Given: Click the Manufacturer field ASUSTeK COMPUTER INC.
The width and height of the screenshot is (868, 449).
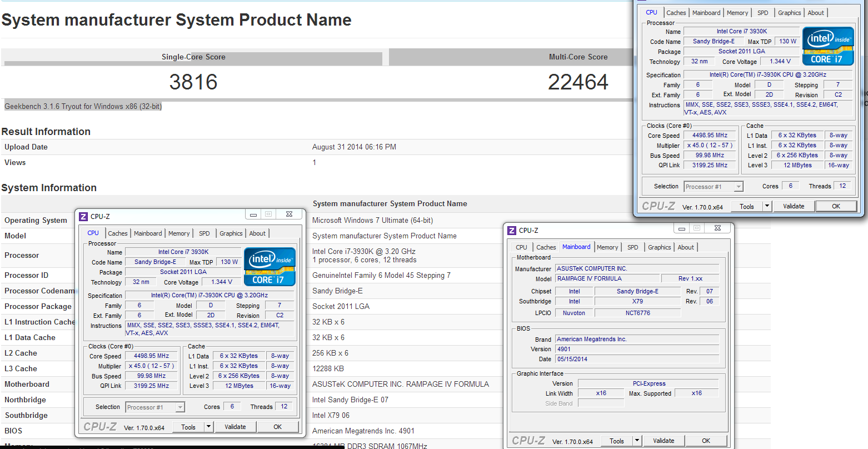Looking at the screenshot, I should [637, 268].
